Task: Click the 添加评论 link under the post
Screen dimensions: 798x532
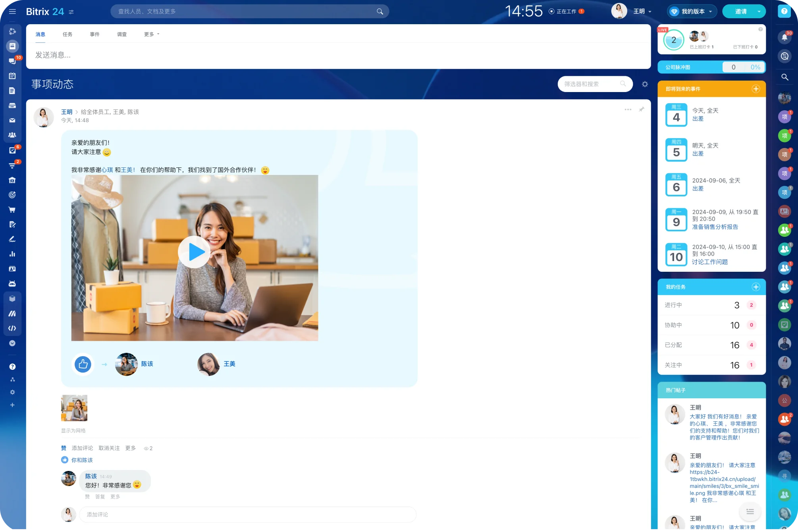Action: click(82, 448)
